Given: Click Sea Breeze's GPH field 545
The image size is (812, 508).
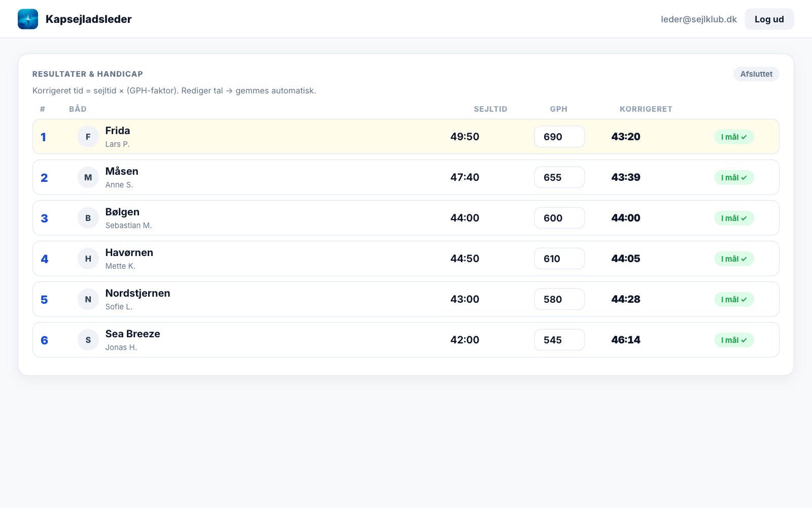Looking at the screenshot, I should pyautogui.click(x=559, y=340).
